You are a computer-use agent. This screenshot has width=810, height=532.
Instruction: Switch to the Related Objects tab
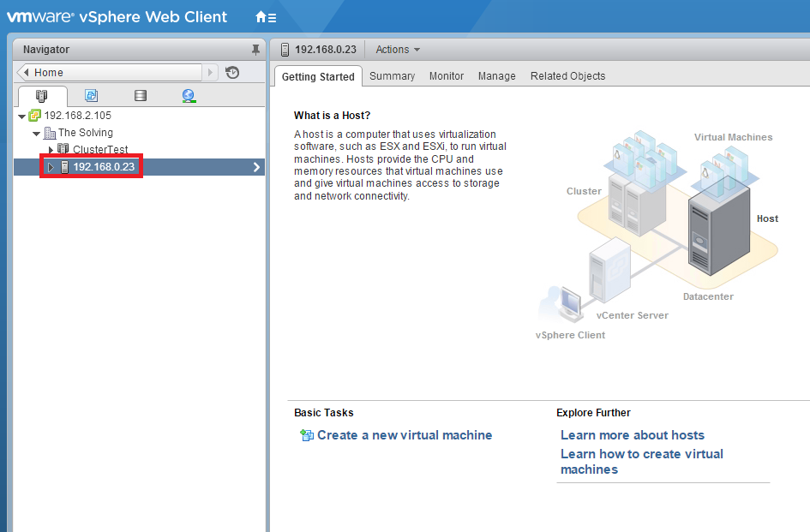coord(567,76)
